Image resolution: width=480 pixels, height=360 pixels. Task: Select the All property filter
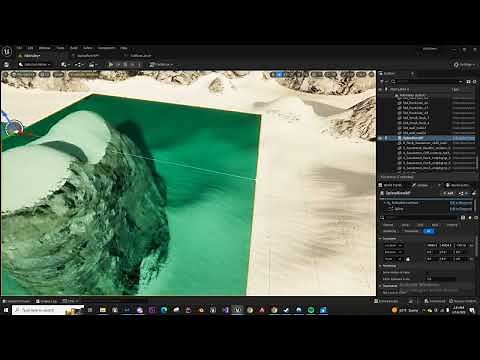pos(429,231)
